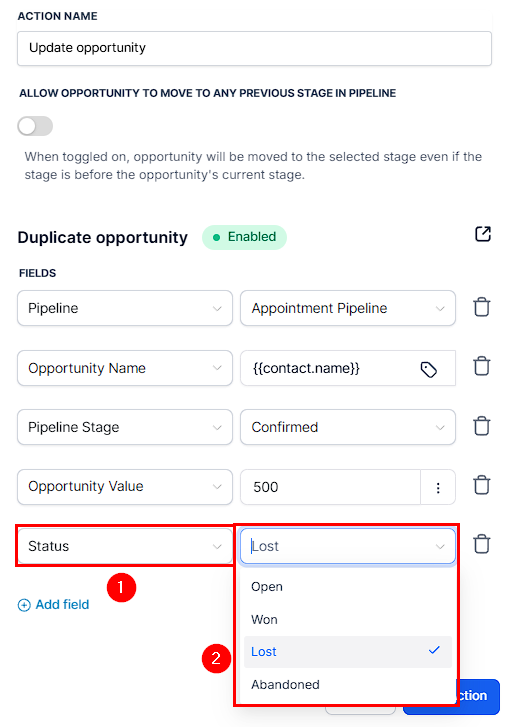Open the Appointment Pipeline value dropdown
The width and height of the screenshot is (510, 727).
pos(348,308)
